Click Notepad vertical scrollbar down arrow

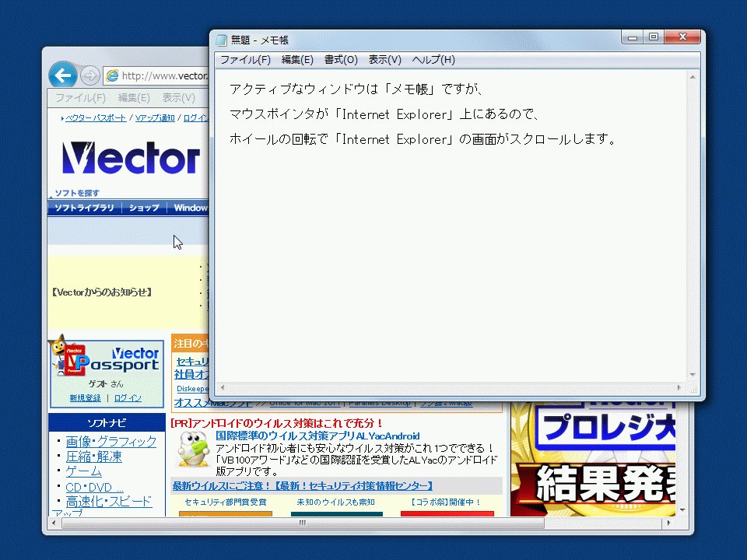[x=693, y=375]
